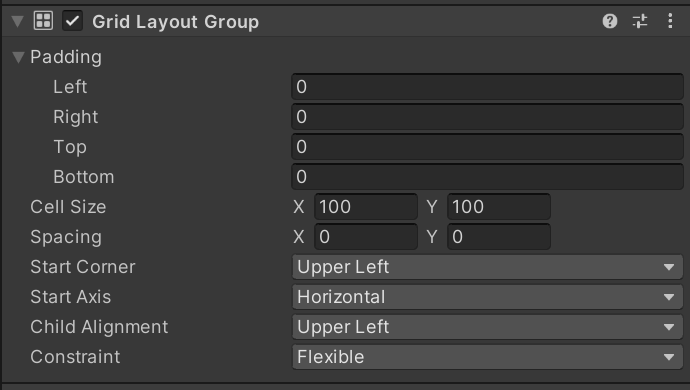Click the Spacing Y field
The height and width of the screenshot is (390, 690).
tap(499, 236)
